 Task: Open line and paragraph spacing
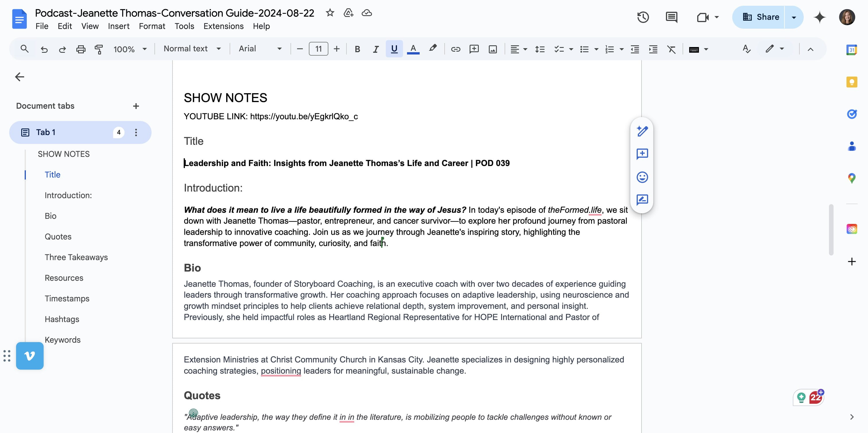coord(540,49)
